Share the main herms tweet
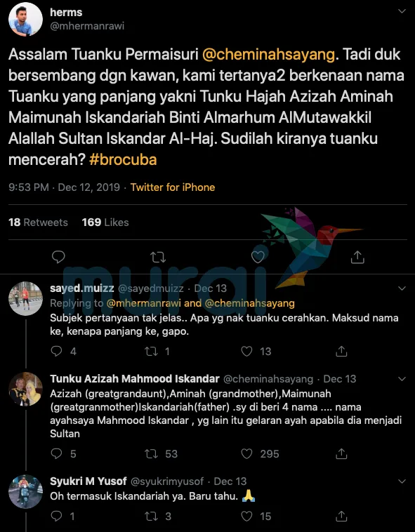415x532 pixels. click(357, 257)
